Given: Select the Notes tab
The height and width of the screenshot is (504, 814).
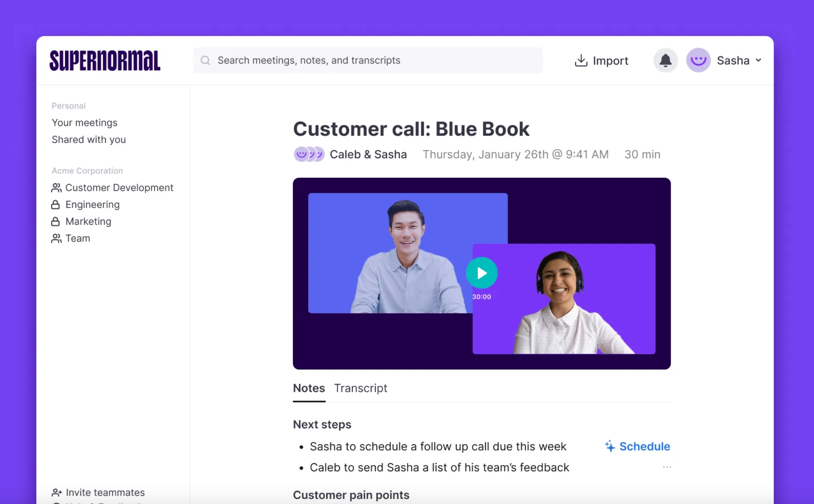Looking at the screenshot, I should coord(309,388).
